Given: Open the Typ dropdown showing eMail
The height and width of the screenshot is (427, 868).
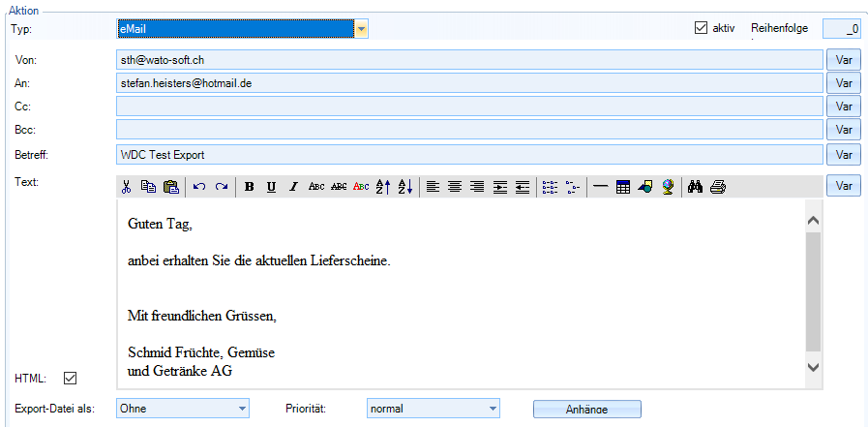Looking at the screenshot, I should [x=361, y=29].
